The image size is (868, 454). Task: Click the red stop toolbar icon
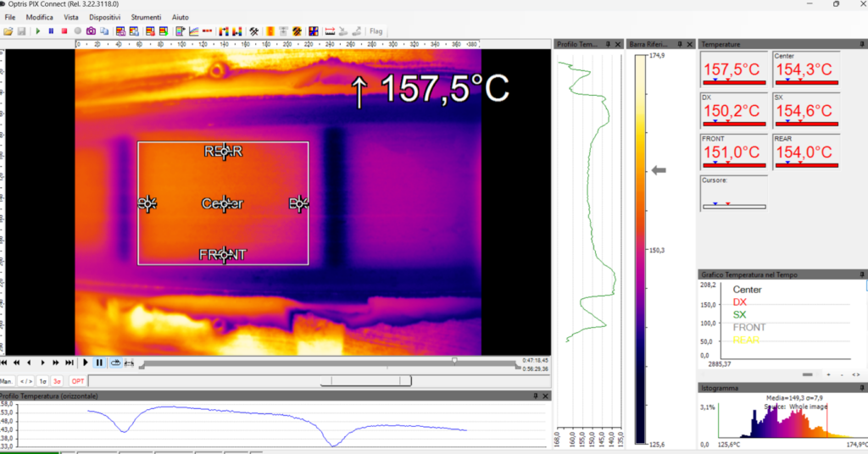[64, 31]
